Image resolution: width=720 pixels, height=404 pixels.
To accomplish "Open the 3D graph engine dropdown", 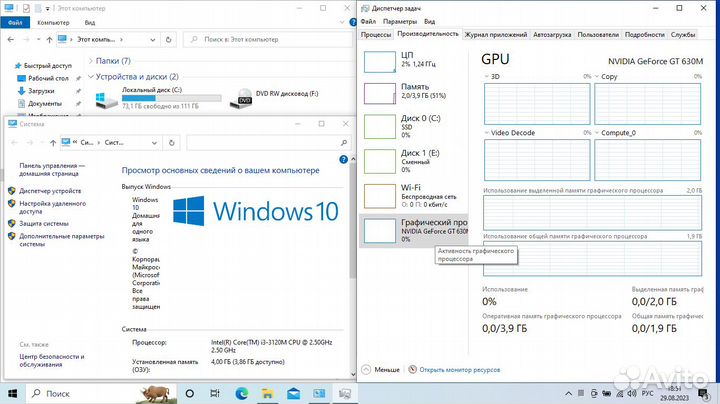I will point(486,76).
